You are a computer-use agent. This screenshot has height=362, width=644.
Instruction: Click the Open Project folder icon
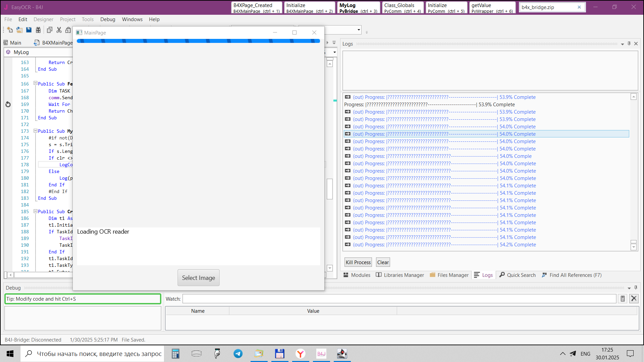[x=19, y=30]
